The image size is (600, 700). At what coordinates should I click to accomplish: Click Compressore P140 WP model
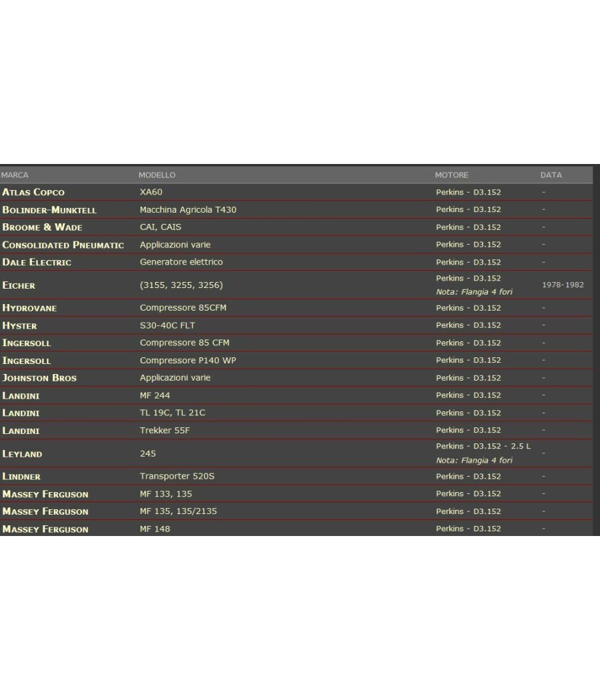[188, 360]
